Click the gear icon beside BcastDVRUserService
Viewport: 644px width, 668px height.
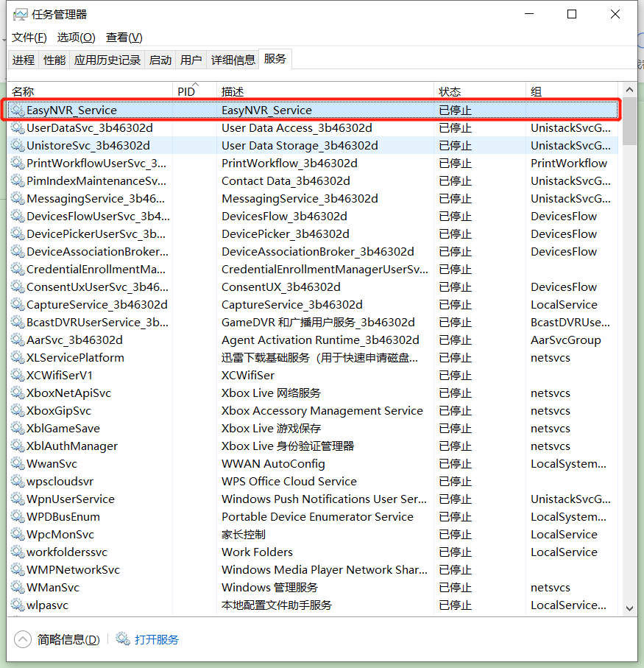pos(18,322)
